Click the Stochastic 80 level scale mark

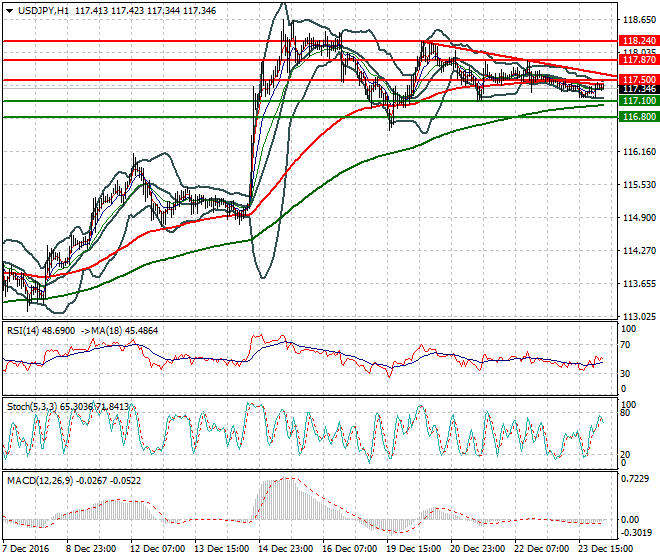coord(625,413)
